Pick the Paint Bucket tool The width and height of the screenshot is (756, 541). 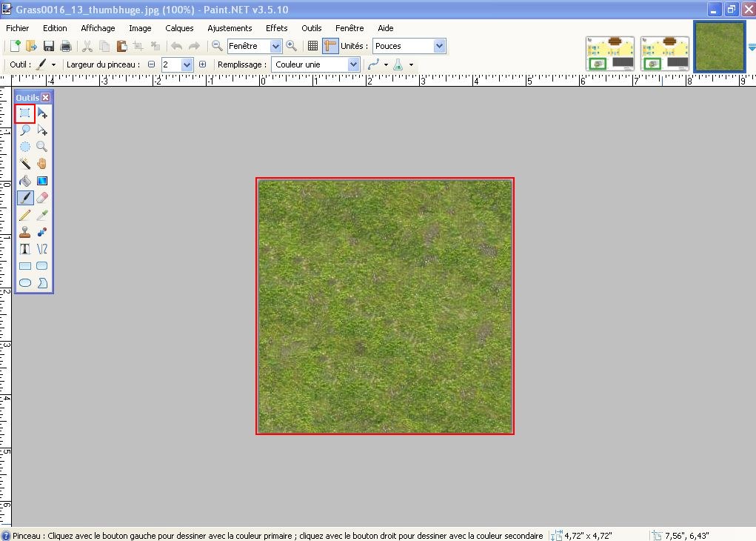pos(24,181)
